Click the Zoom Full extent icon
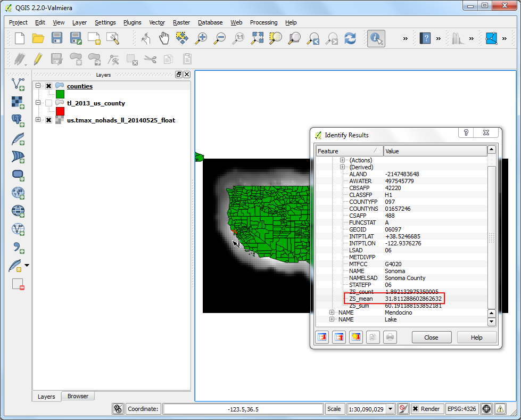The height and width of the screenshot is (420, 521). (257, 38)
